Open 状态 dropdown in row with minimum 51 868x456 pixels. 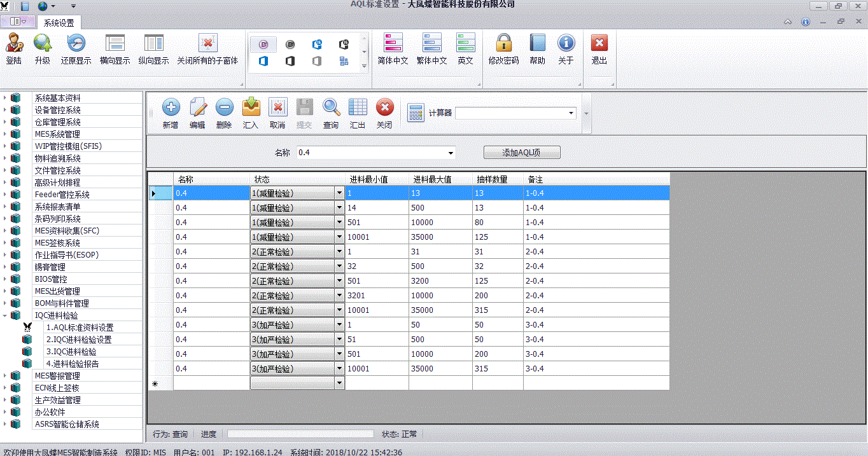[x=339, y=340]
